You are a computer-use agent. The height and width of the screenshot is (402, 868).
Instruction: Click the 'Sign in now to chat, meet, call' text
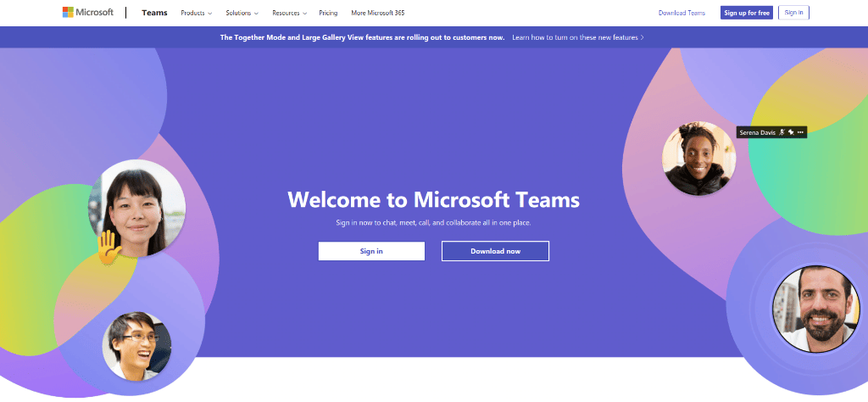click(433, 223)
